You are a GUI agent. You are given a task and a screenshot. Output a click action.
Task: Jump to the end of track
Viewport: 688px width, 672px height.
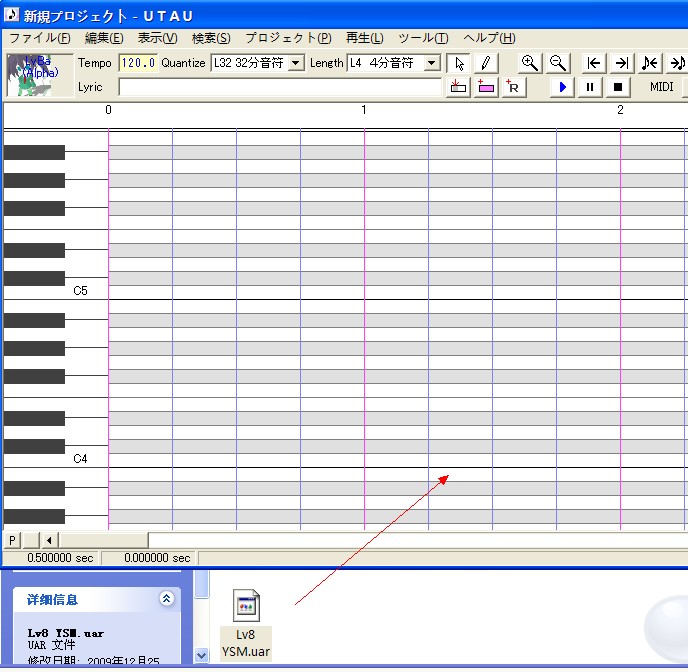pyautogui.click(x=622, y=63)
